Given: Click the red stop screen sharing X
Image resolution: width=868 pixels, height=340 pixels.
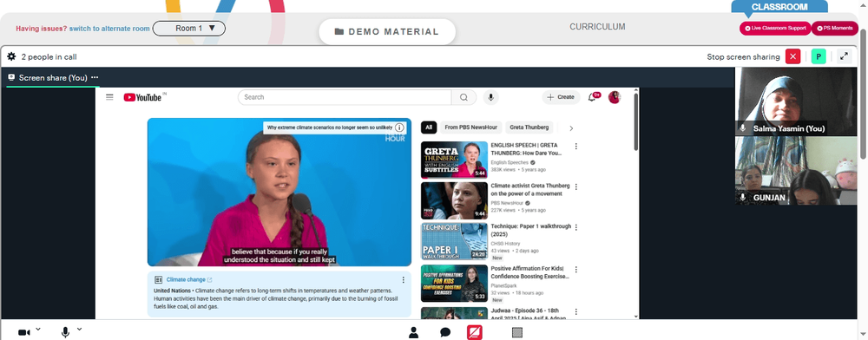Looking at the screenshot, I should pyautogui.click(x=792, y=56).
